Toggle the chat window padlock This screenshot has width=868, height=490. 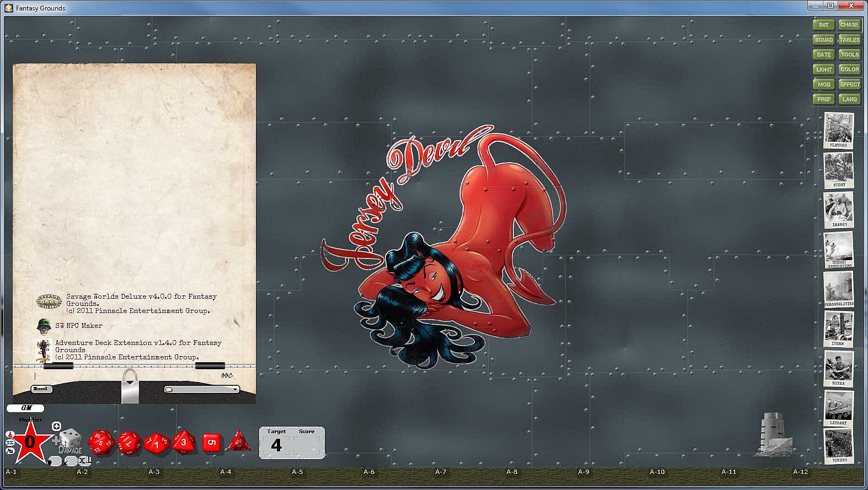pyautogui.click(x=130, y=386)
